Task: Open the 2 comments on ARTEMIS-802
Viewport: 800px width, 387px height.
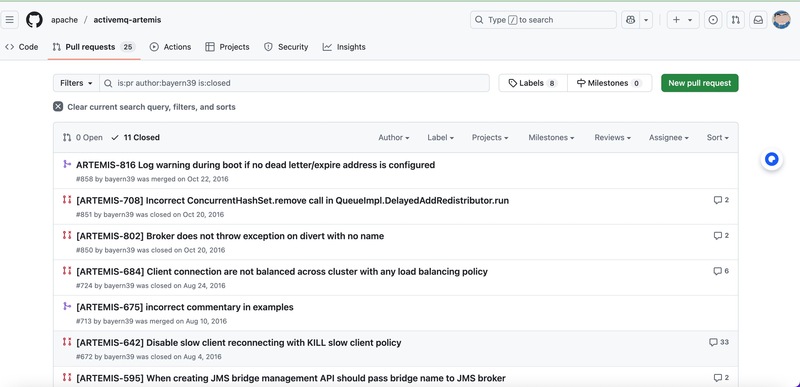Action: tap(721, 236)
